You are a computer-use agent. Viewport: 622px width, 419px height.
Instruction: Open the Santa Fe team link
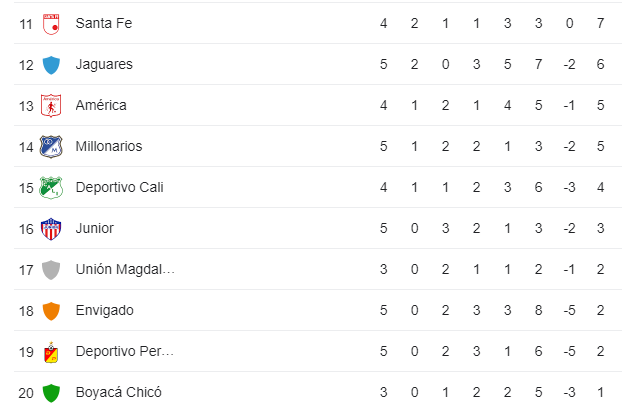(x=104, y=23)
